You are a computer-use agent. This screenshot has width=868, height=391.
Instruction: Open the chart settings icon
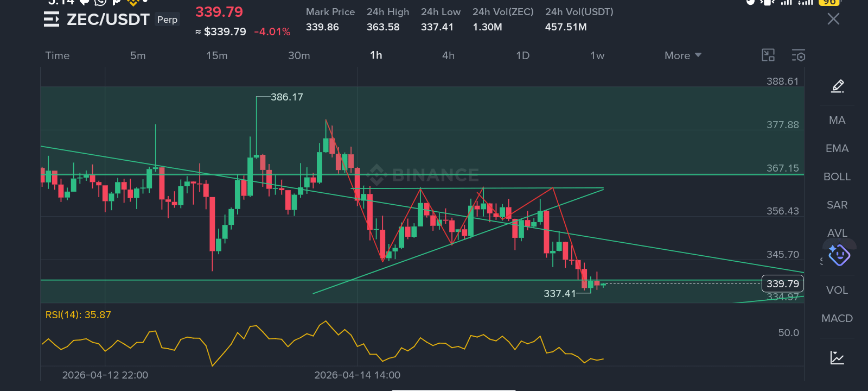click(799, 55)
